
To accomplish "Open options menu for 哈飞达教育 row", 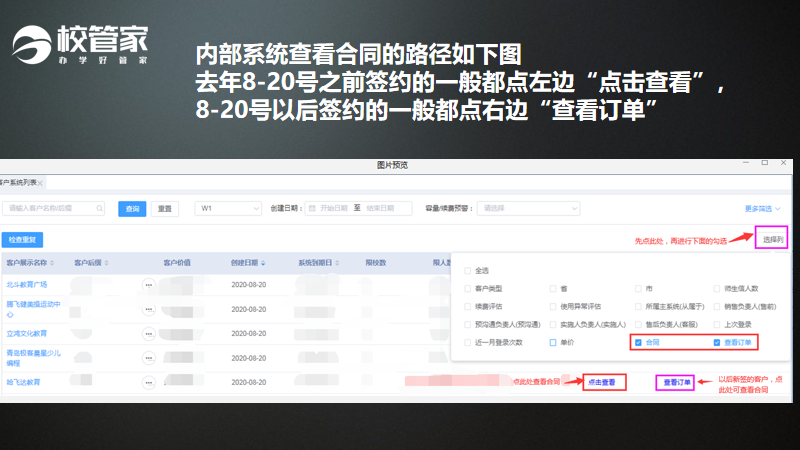I will coord(148,382).
